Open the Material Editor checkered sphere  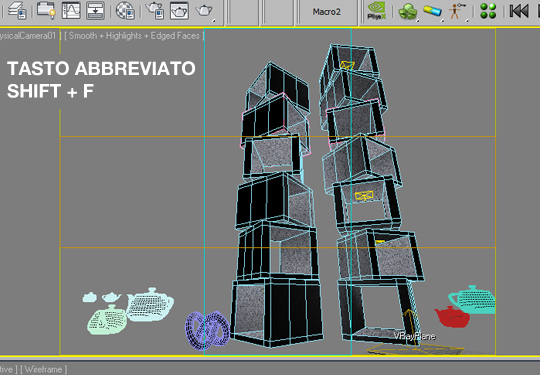[x=125, y=10]
